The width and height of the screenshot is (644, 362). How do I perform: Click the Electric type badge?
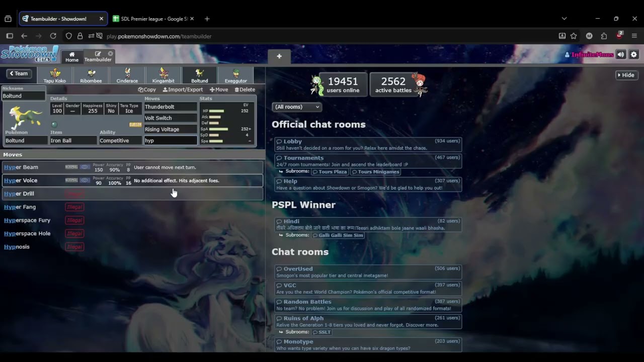point(135,125)
